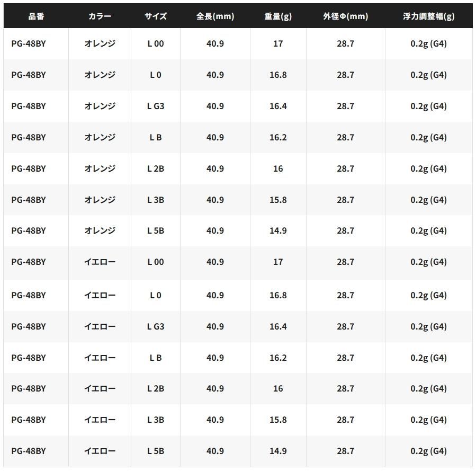Click the 品番 column header
This screenshot has height=471, width=476.
[36, 16]
